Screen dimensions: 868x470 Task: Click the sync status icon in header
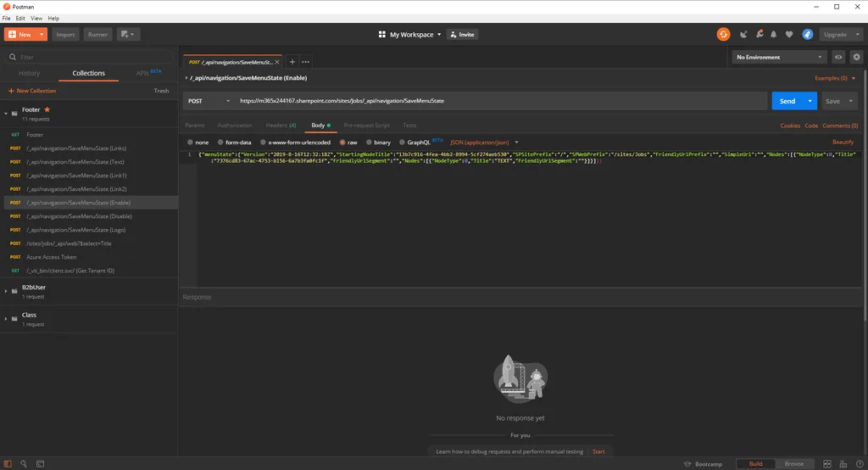coord(723,35)
